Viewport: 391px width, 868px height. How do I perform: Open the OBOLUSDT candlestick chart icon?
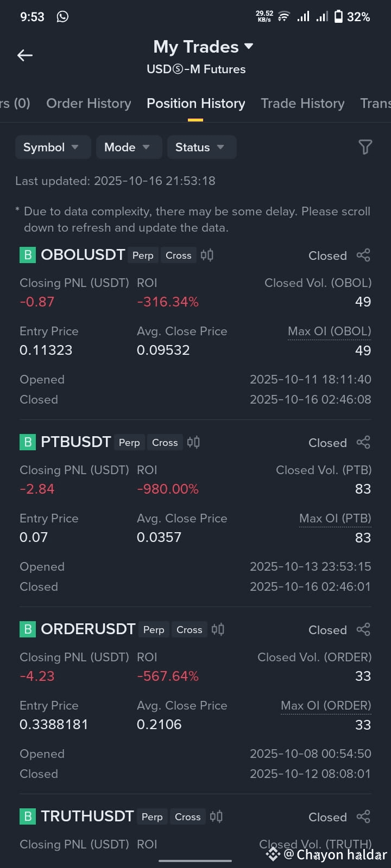tap(207, 255)
